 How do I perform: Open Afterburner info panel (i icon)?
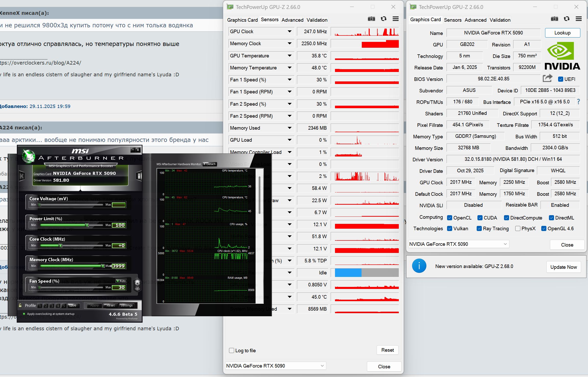click(x=139, y=176)
